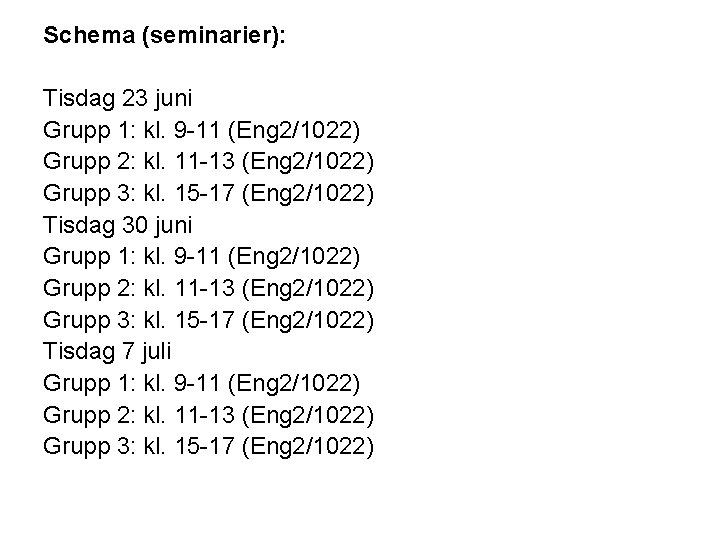Click time 'kl. 11-13' under Tisdag 30 juni
720x540 pixels.
189,288
